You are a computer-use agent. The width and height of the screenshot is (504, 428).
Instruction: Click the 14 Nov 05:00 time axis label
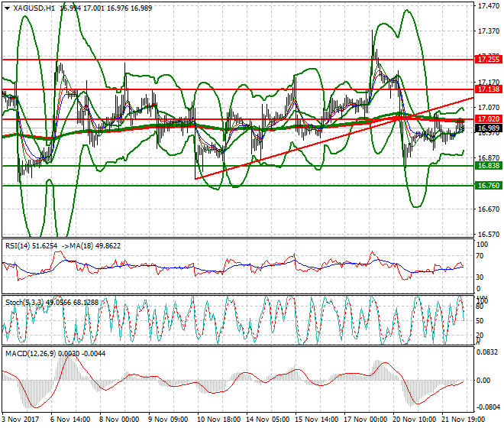click(x=268, y=420)
